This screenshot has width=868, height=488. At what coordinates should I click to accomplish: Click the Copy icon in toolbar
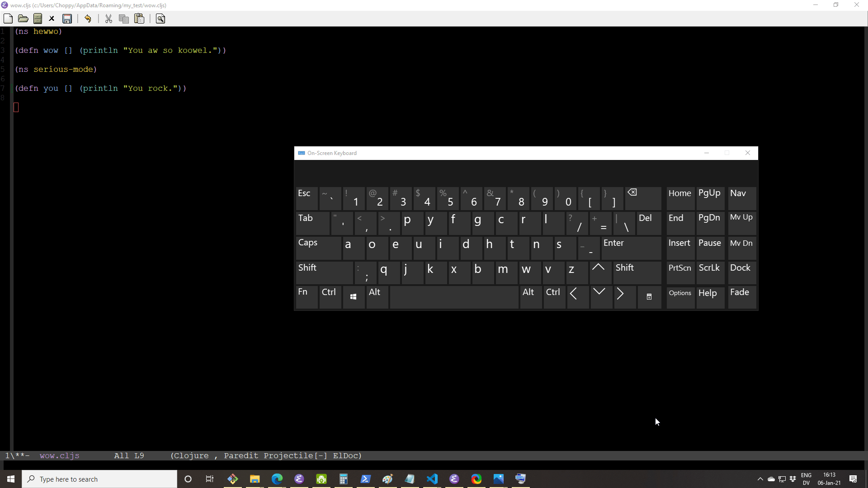click(124, 19)
